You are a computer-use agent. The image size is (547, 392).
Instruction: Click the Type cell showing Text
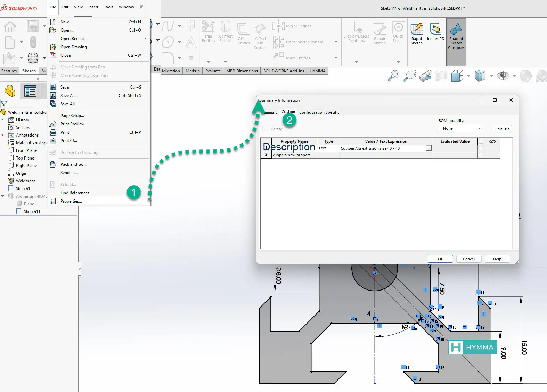328,148
